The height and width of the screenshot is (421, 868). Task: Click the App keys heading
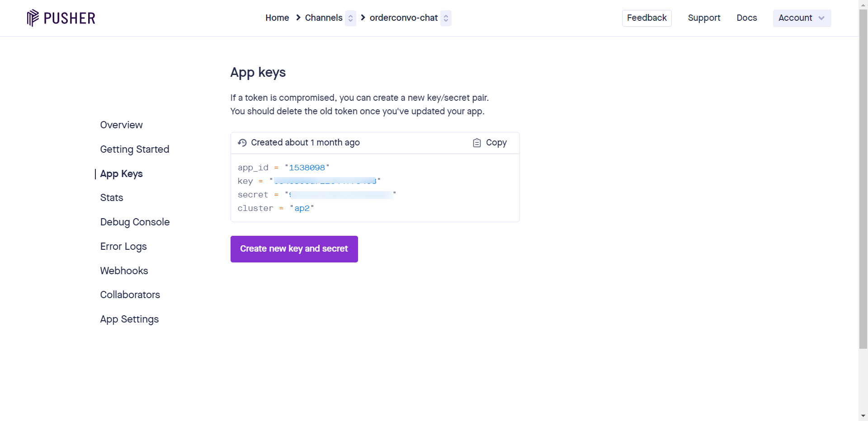tap(258, 73)
